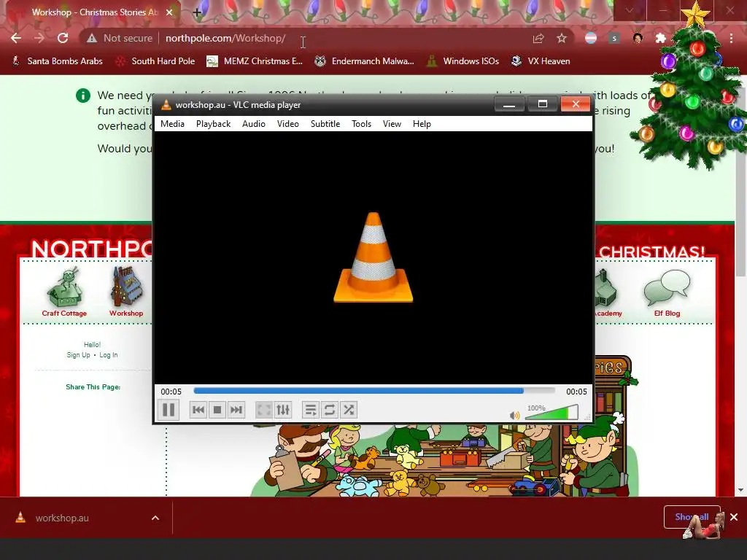Screen dimensions: 747x560
Task: Open the Audio menu in VLC
Action: pos(253,124)
